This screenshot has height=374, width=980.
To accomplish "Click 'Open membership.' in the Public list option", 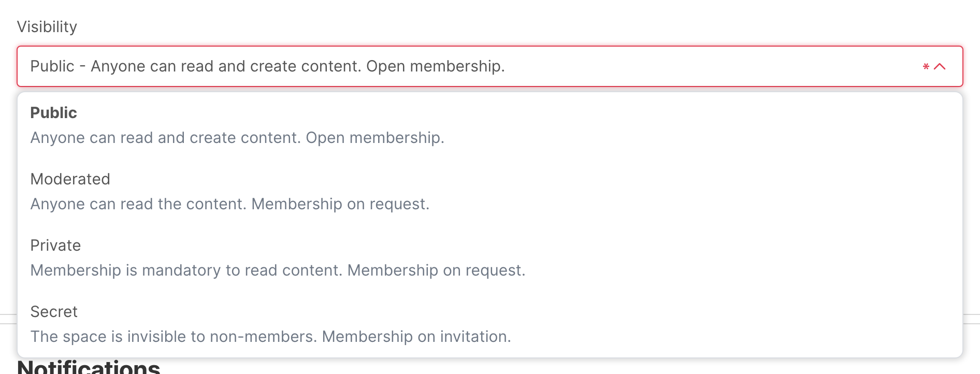I will coord(375,138).
